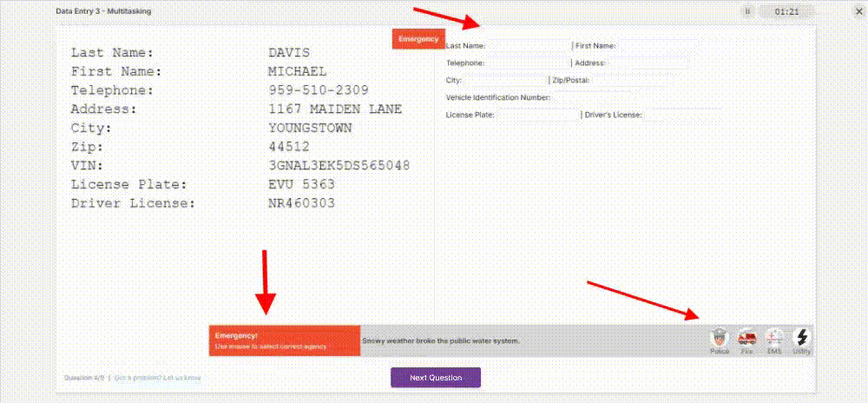Screen dimensions: 868x403
Task: Click the red Emergency! alert banner
Action: (x=284, y=340)
